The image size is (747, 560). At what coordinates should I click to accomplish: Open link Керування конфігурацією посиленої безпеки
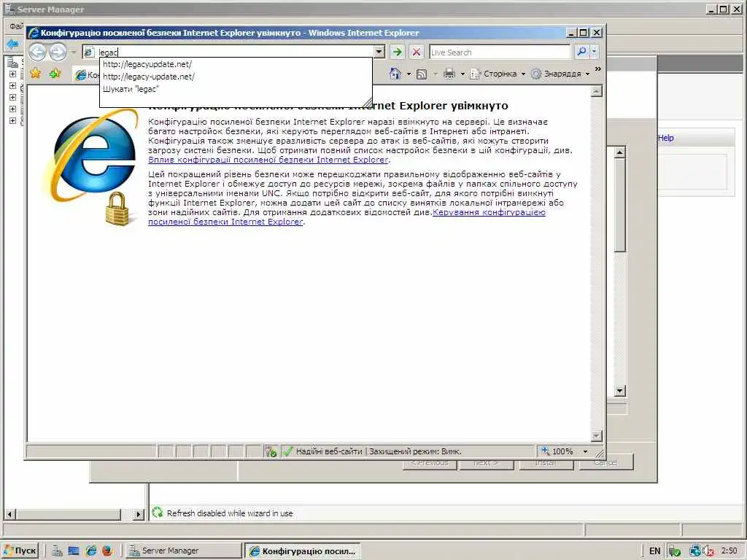347,217
